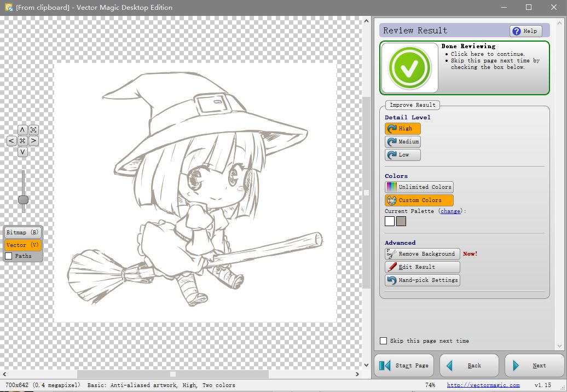567x392 pixels.
Task: Click the Vector Magic app icon in title bar
Action: [9, 7]
